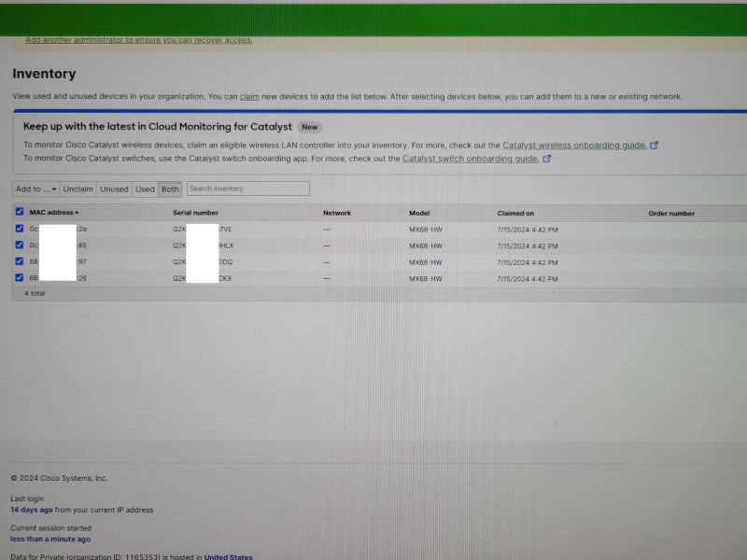The image size is (747, 560).
Task: Open the Catalyst wireless onboarding guide link
Action: click(x=574, y=146)
